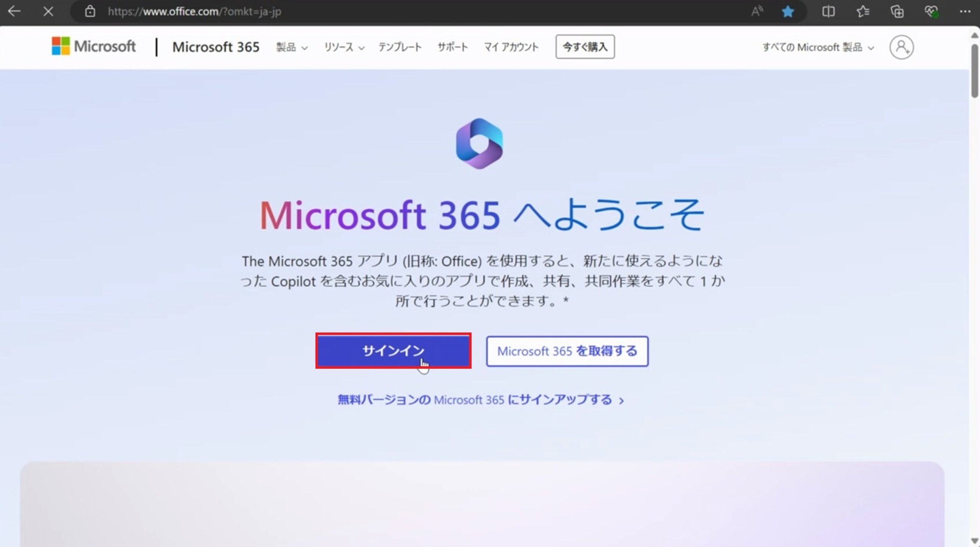Open the free version sign-up link
980x547 pixels.
[481, 400]
